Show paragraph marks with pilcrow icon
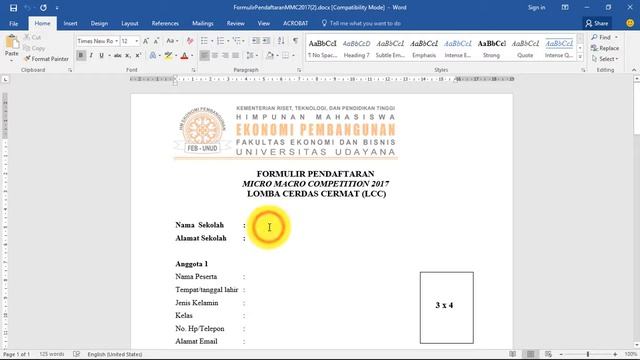 pyautogui.click(x=295, y=41)
